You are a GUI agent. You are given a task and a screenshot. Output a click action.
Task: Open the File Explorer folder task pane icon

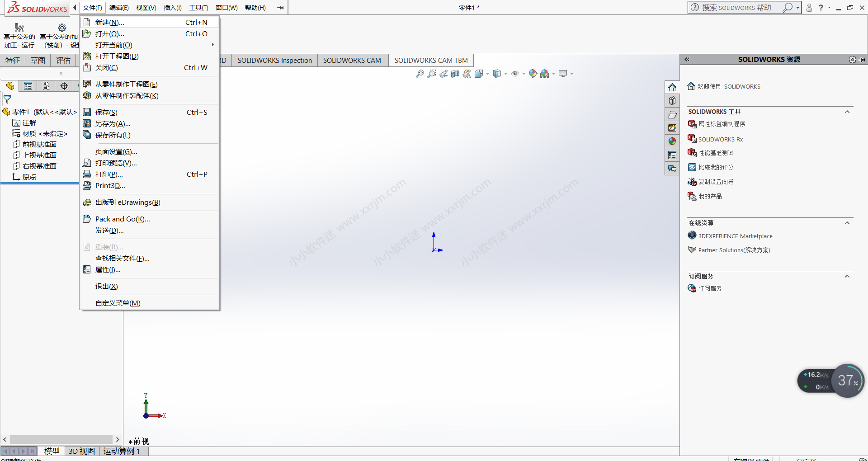(x=672, y=114)
